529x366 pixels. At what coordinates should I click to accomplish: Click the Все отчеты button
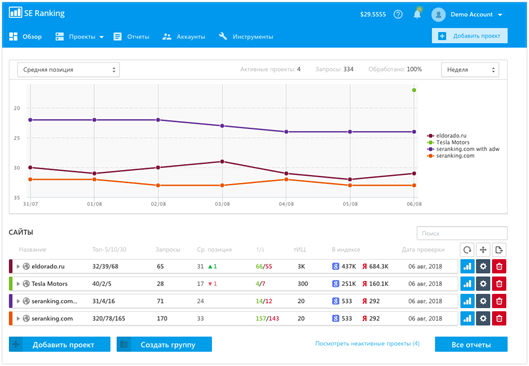[x=471, y=344]
